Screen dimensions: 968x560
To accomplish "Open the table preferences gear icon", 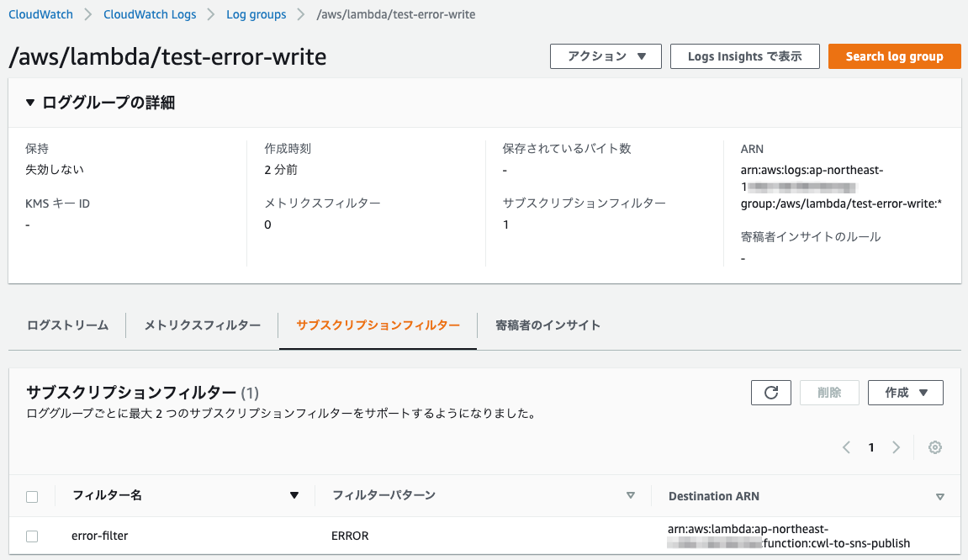I will [x=935, y=447].
